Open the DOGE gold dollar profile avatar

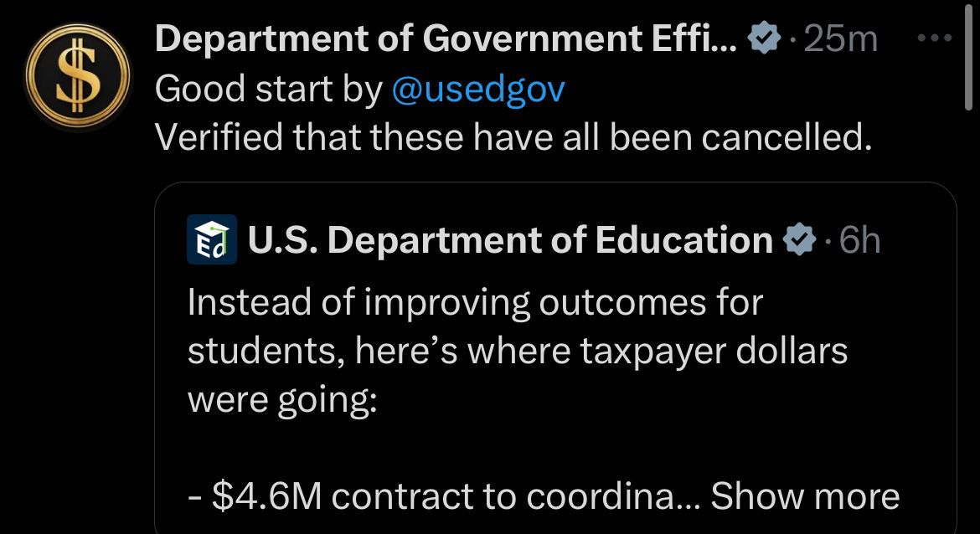click(x=76, y=77)
